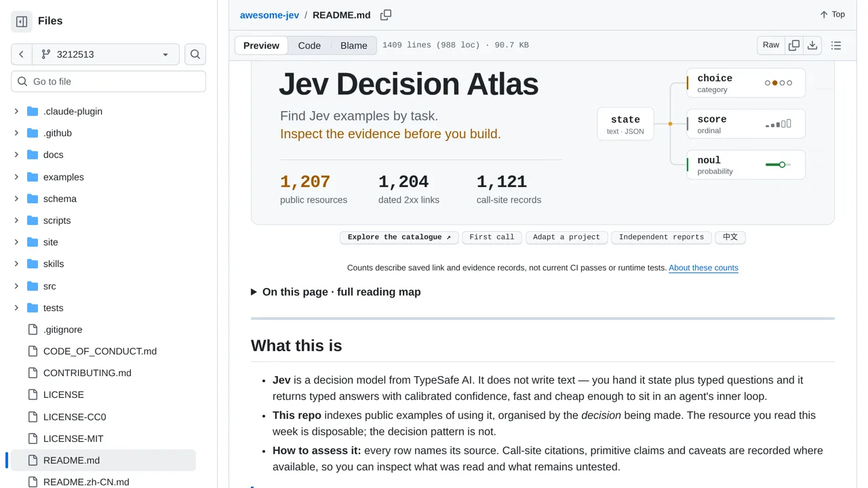Expand the skills folder chevron
This screenshot has height=488, width=868.
pyautogui.click(x=16, y=264)
